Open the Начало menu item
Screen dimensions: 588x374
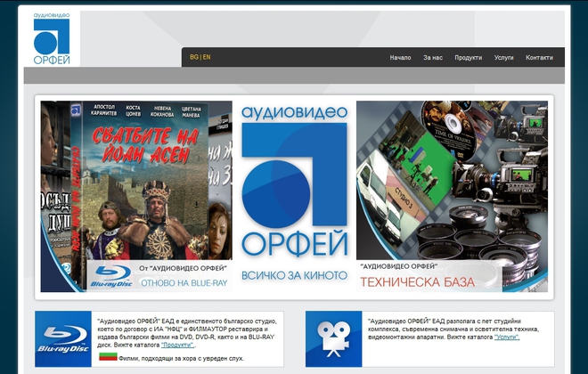(x=400, y=58)
